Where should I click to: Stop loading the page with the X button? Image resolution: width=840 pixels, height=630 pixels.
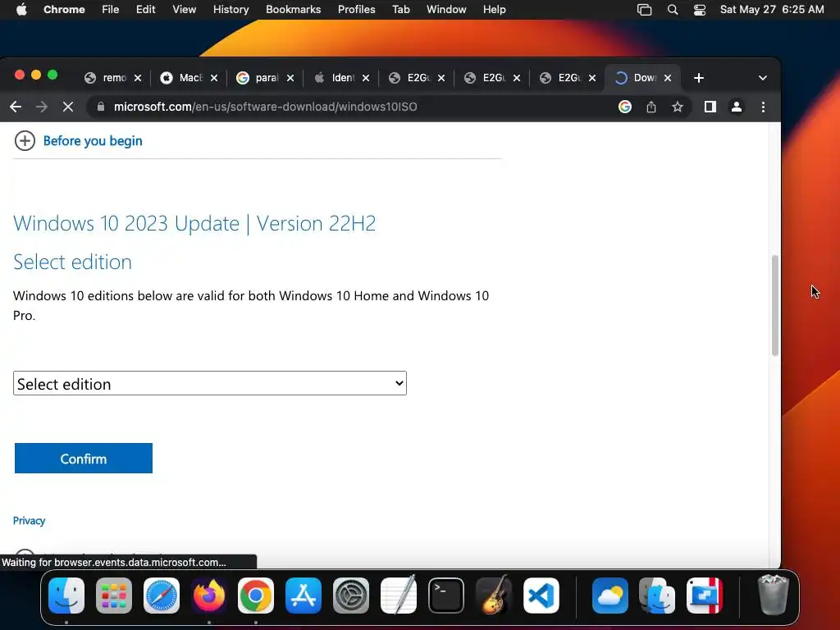click(x=68, y=107)
